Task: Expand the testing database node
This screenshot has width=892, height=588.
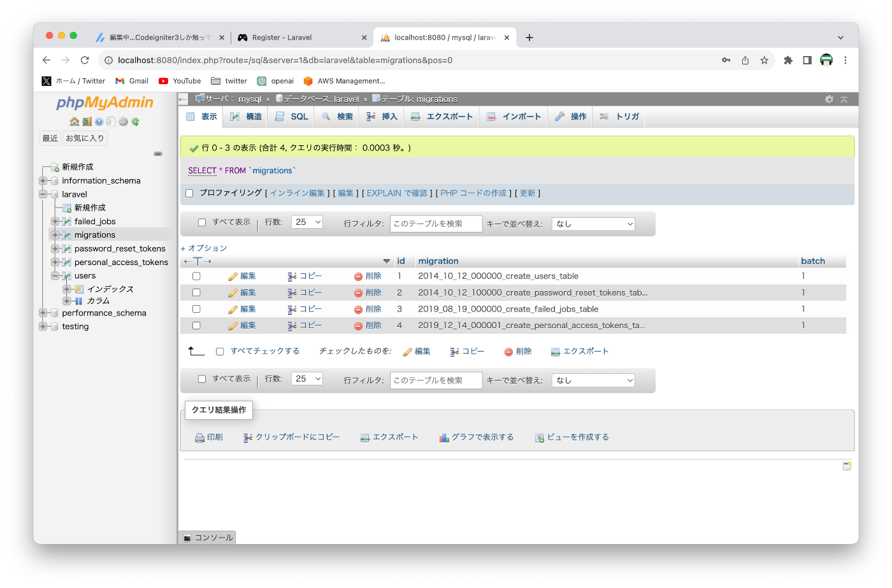Action: [x=43, y=327]
